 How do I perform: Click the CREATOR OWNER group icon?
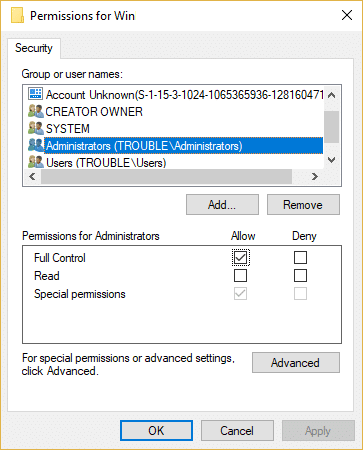[36, 111]
